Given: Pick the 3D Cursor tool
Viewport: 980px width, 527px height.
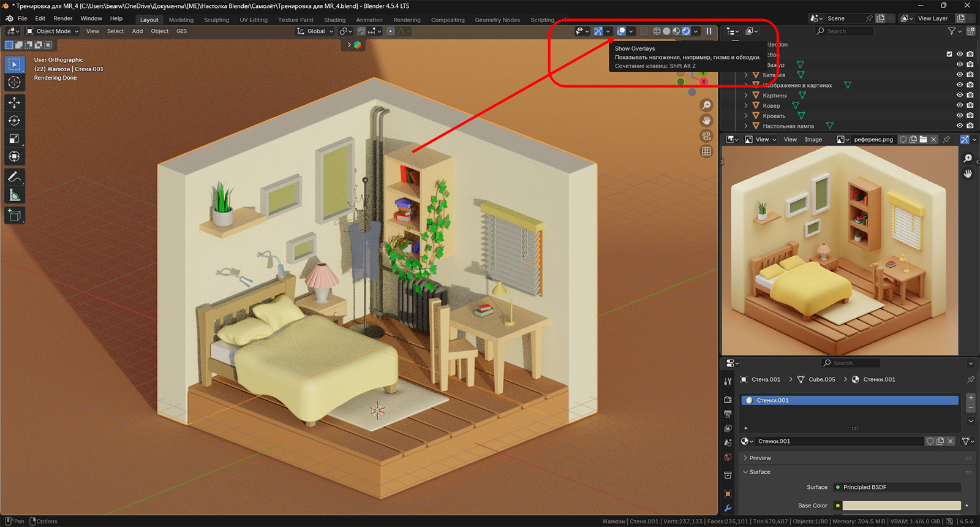Looking at the screenshot, I should (14, 83).
